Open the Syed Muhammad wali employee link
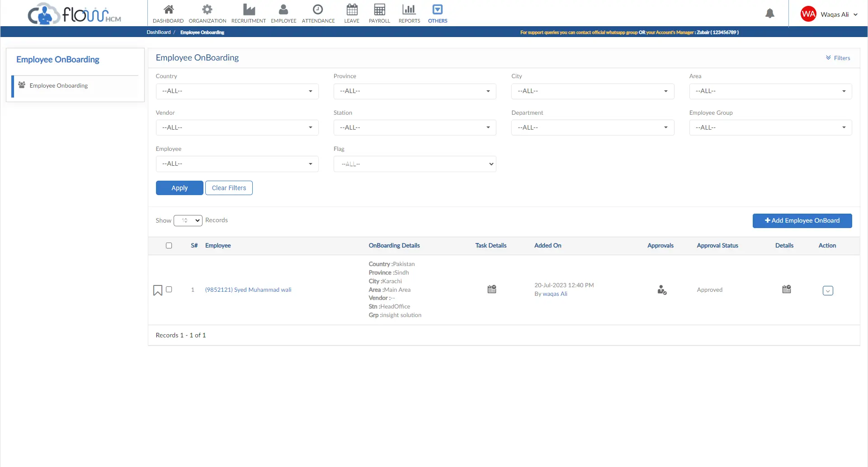868x467 pixels. pyautogui.click(x=248, y=290)
